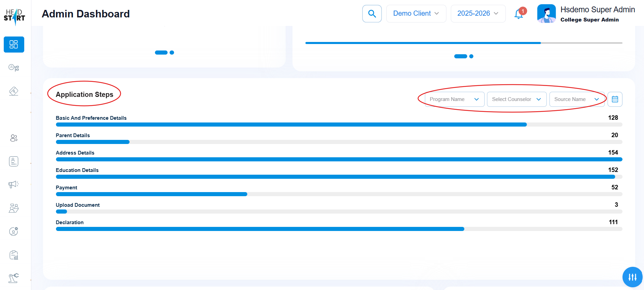Click the ID card profile icon in sidebar
Screen dimensions: 644x290
point(14,161)
